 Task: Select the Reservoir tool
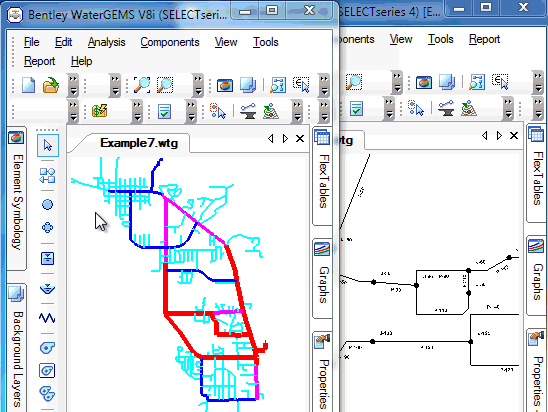pos(47,289)
